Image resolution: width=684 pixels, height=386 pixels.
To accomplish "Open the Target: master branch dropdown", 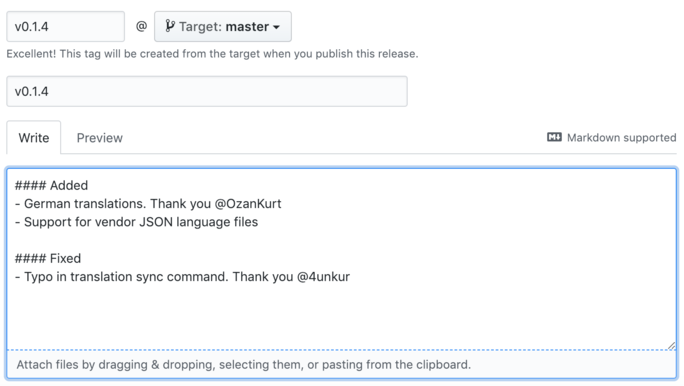I will point(223,27).
